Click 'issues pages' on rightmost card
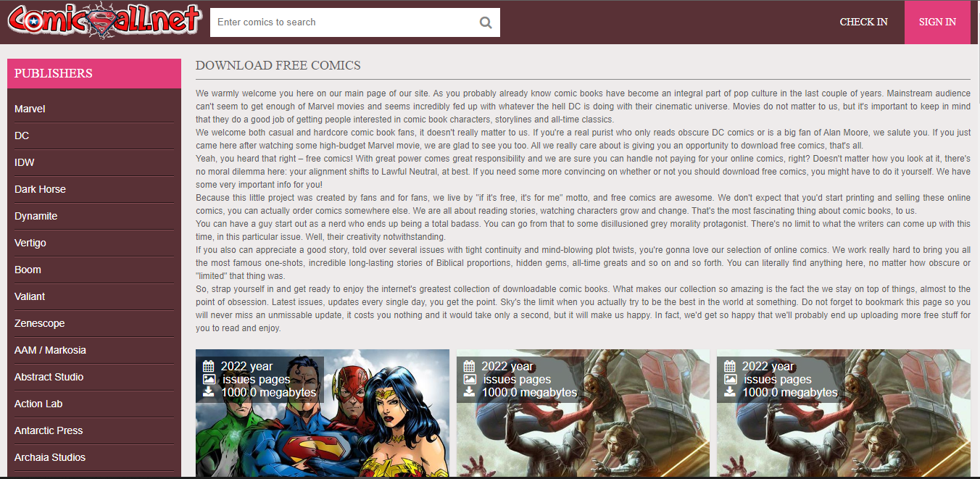 (778, 379)
